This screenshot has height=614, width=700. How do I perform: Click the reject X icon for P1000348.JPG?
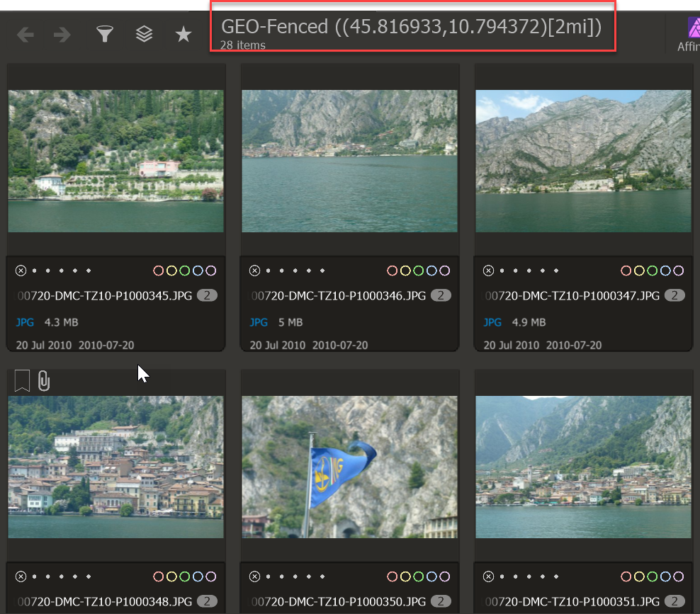point(21,576)
